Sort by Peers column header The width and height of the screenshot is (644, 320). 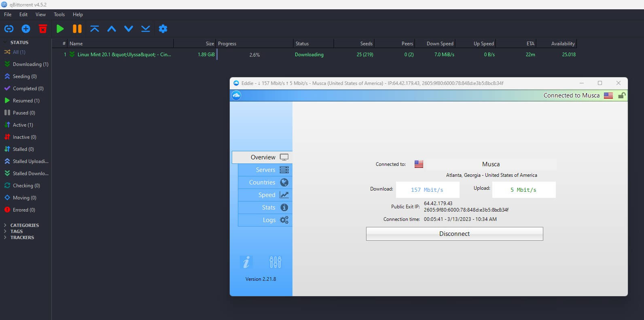[395, 43]
